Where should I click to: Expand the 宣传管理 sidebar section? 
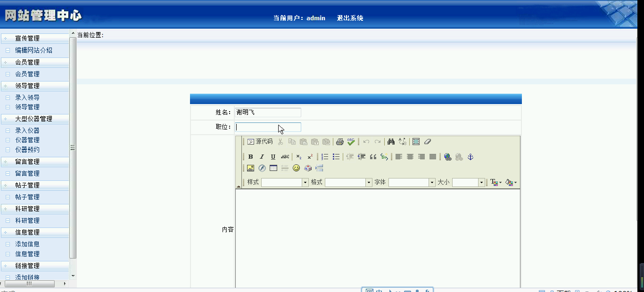coord(35,39)
